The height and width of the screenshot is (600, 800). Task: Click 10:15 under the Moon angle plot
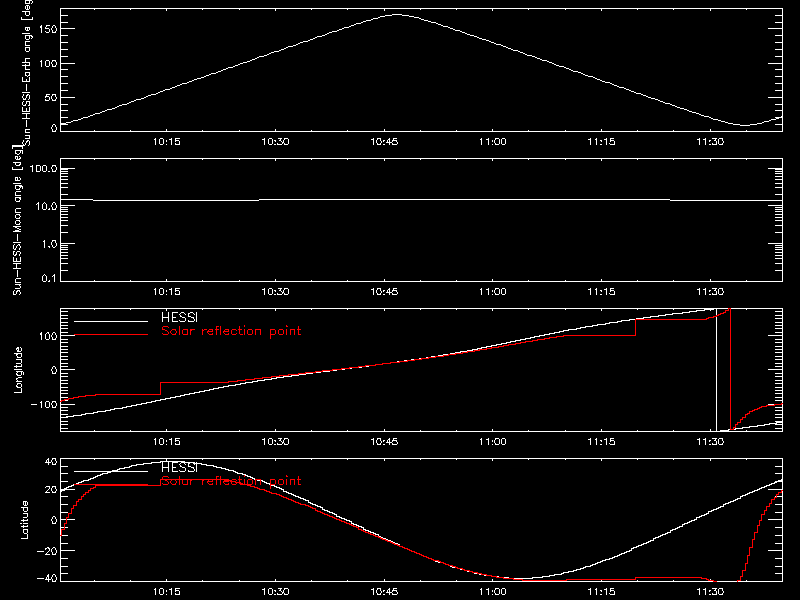pyautogui.click(x=167, y=292)
